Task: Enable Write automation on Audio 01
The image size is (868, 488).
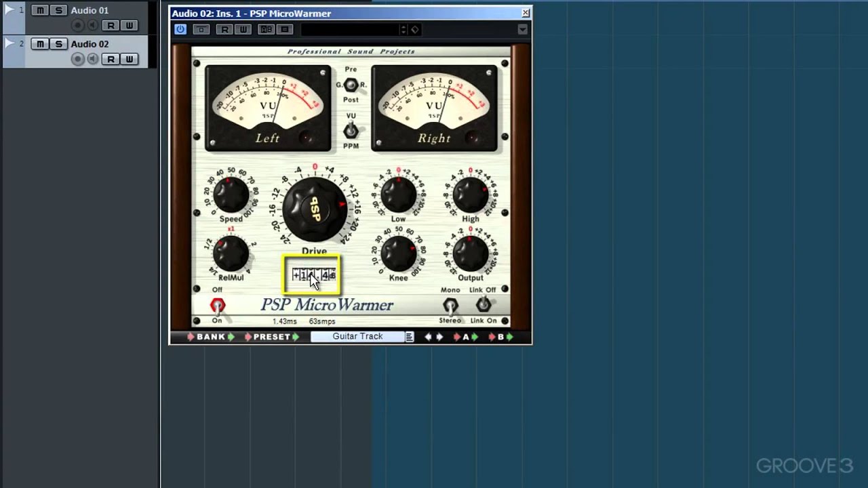Action: (x=129, y=25)
